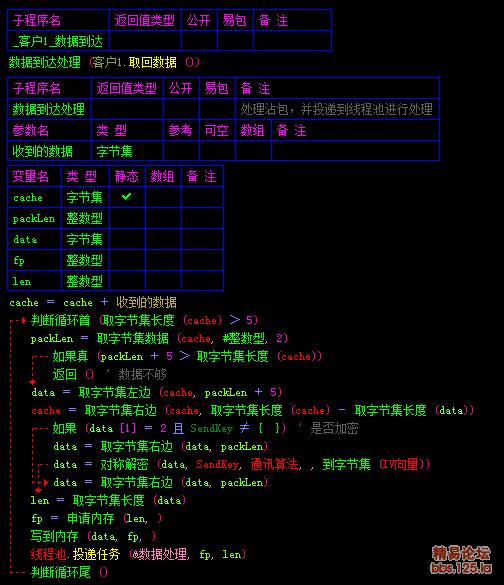The width and height of the screenshot is (504, 585).
Task: Click the 整数型 type cell of variable fp
Action: (x=85, y=260)
